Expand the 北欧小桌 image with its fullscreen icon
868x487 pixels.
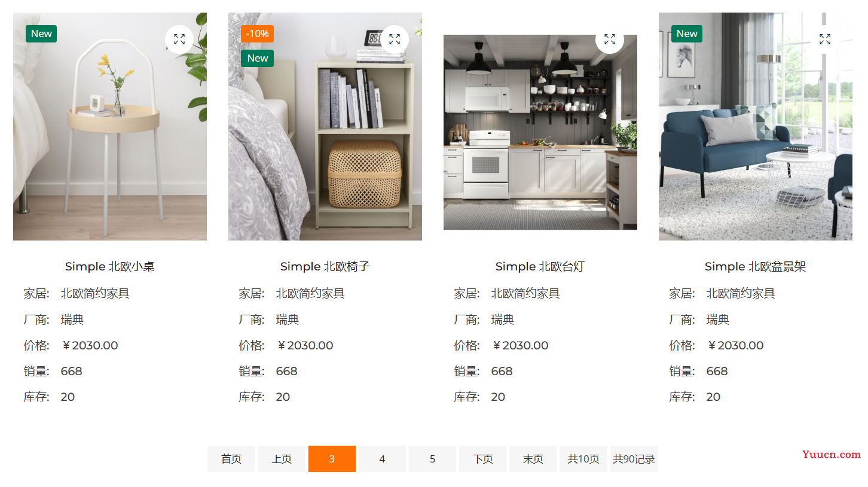tap(179, 39)
